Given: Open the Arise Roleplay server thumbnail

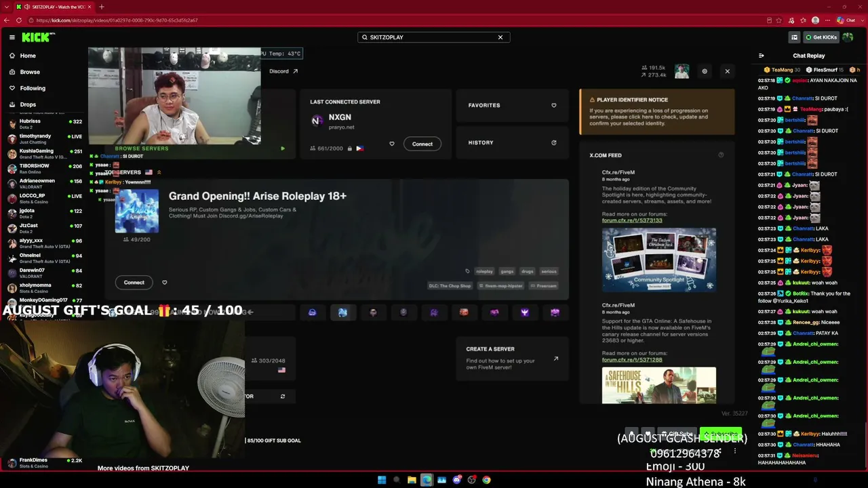Looking at the screenshot, I should 137,211.
